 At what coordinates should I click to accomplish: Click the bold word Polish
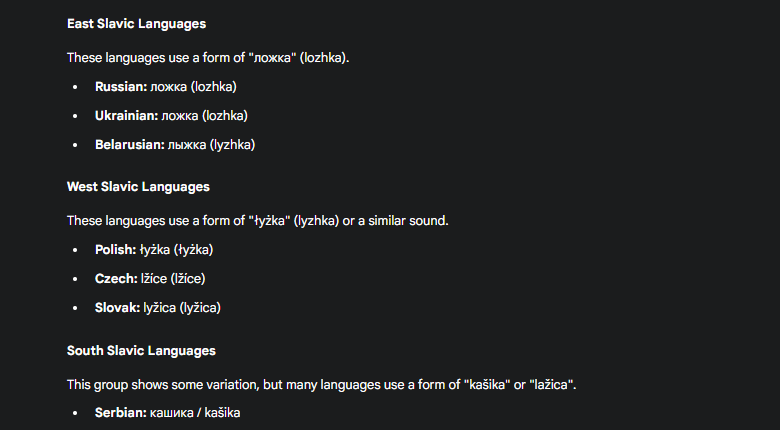click(115, 250)
